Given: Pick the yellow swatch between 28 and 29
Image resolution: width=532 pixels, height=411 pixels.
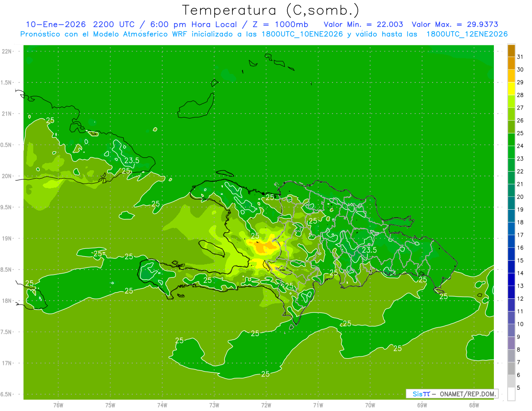Looking at the screenshot, I should (x=511, y=89).
